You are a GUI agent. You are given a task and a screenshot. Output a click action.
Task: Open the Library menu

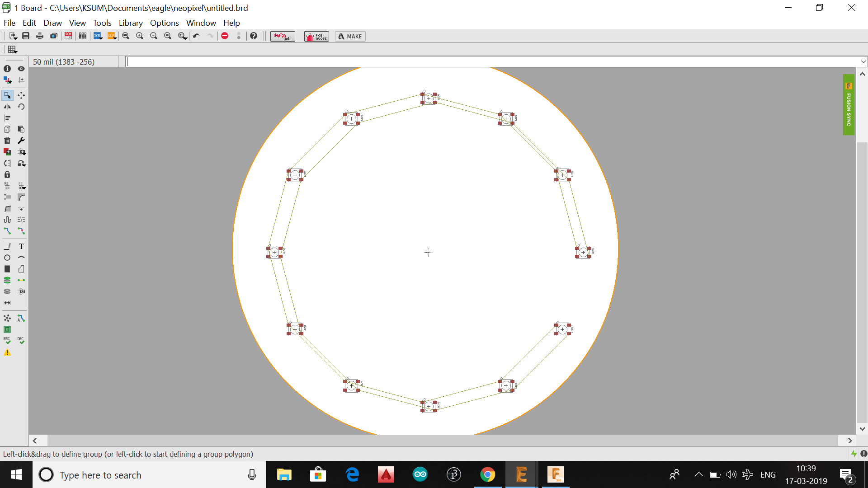131,23
